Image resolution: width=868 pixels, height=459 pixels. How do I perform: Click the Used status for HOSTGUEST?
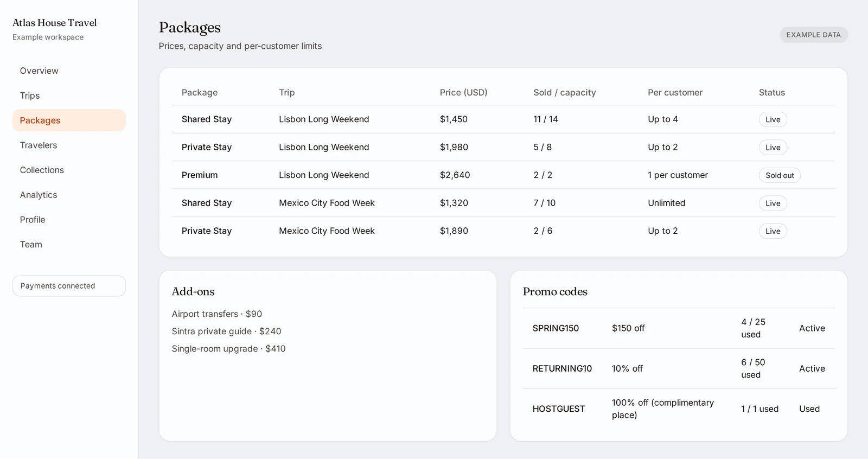(809, 409)
